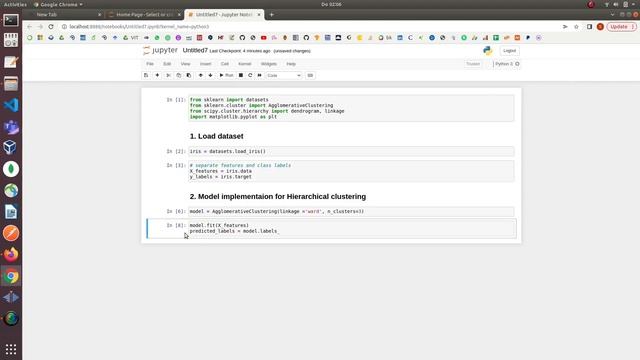The height and width of the screenshot is (360, 640).
Task: Launch Visual Studio Code from dock
Action: 11,105
